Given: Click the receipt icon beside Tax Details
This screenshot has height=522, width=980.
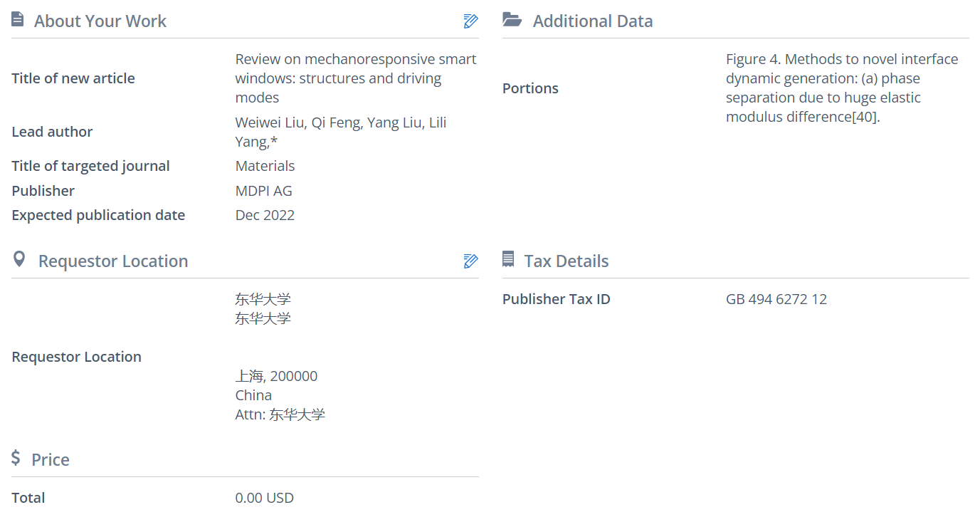Looking at the screenshot, I should tap(508, 259).
